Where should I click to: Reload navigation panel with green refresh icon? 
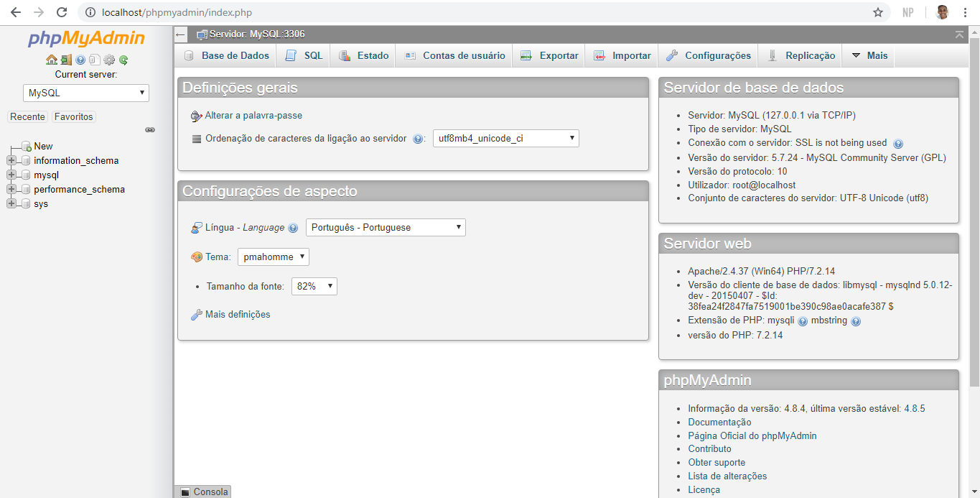(x=123, y=60)
